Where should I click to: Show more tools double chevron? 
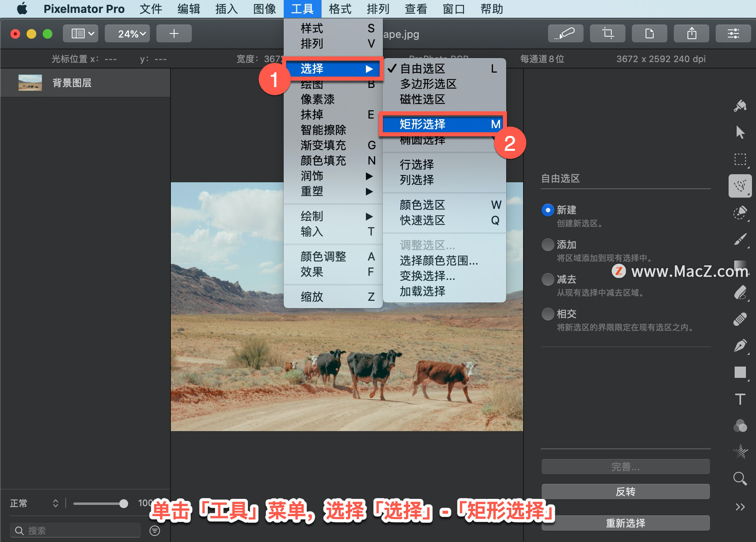[740, 507]
